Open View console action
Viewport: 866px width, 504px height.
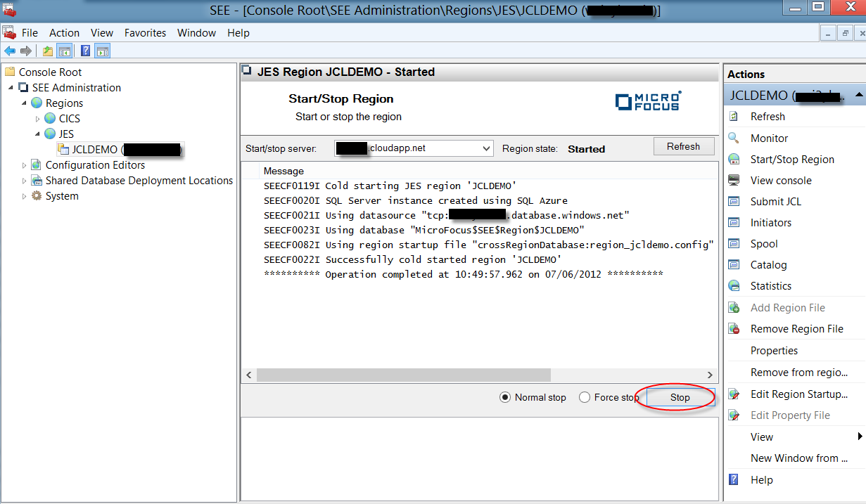(x=780, y=181)
